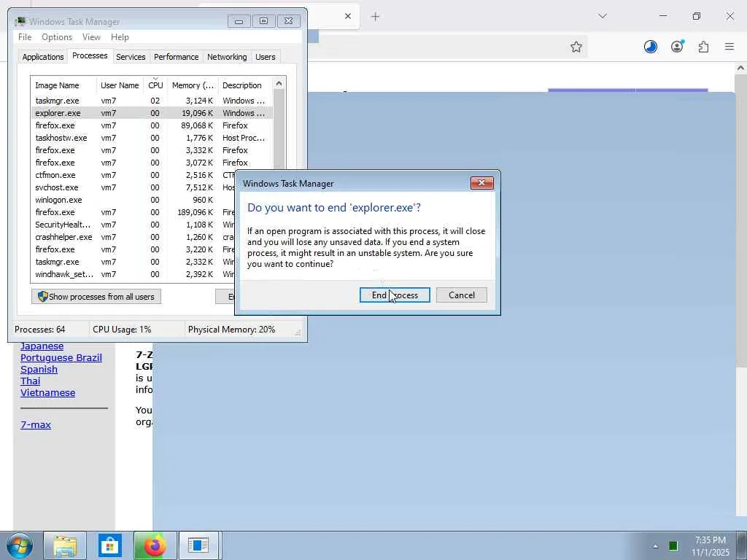
Task: Switch to the Performance tab
Action: pos(176,57)
